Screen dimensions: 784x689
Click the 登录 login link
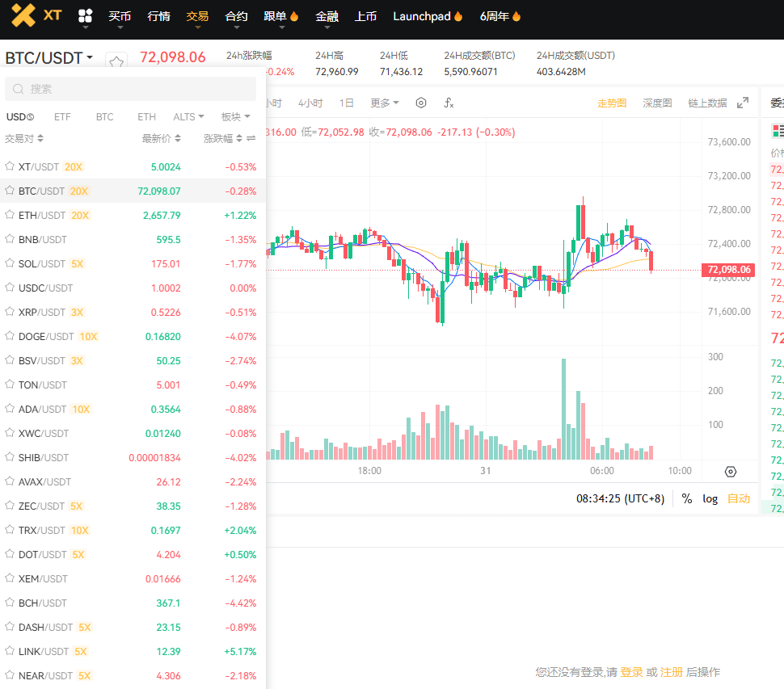pos(631,672)
